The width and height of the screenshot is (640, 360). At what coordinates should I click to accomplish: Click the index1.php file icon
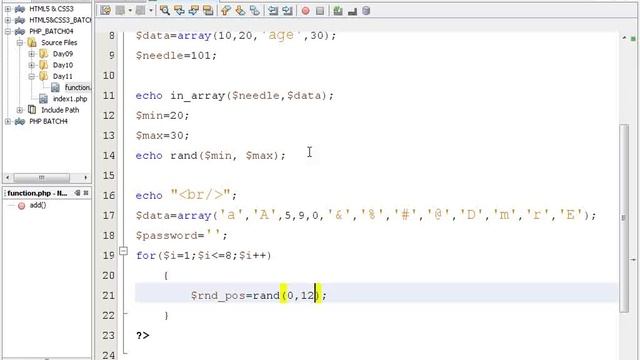point(43,99)
